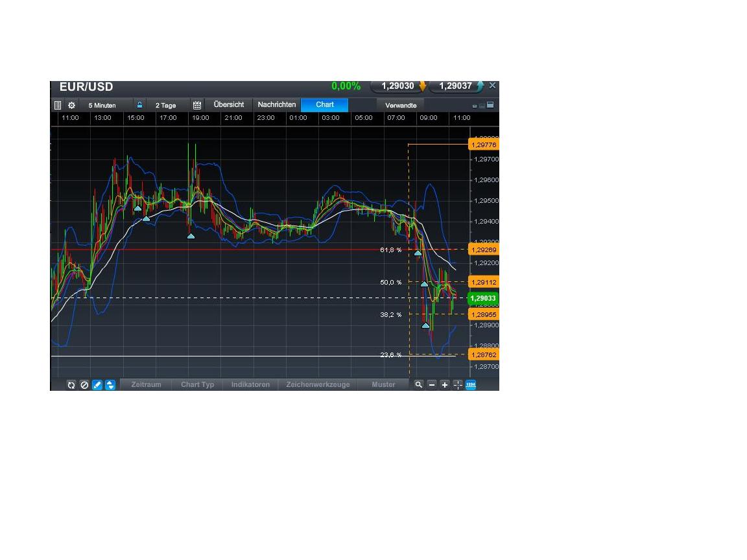The width and height of the screenshot is (747, 560).
Task: Click the pattern marker below the 19:00 spike
Action: 191,236
